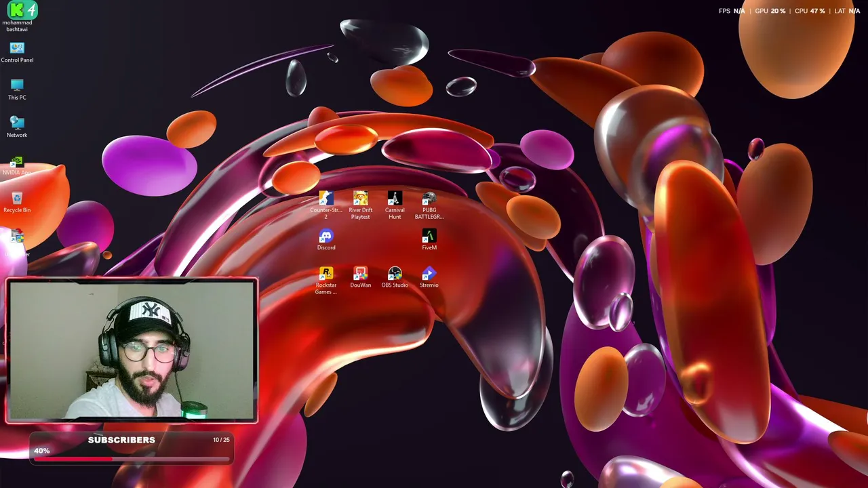Select the Carnival Hunt shortcut
This screenshot has height=488, width=868.
[395, 205]
